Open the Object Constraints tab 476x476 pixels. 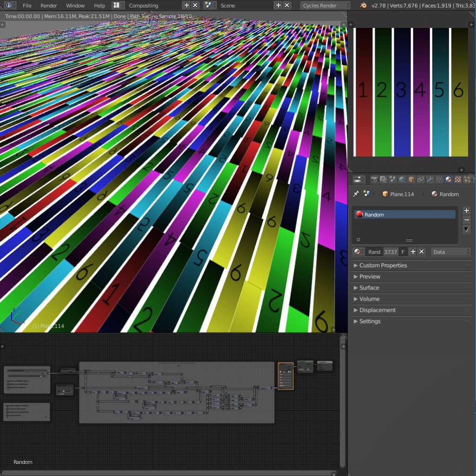[420, 180]
